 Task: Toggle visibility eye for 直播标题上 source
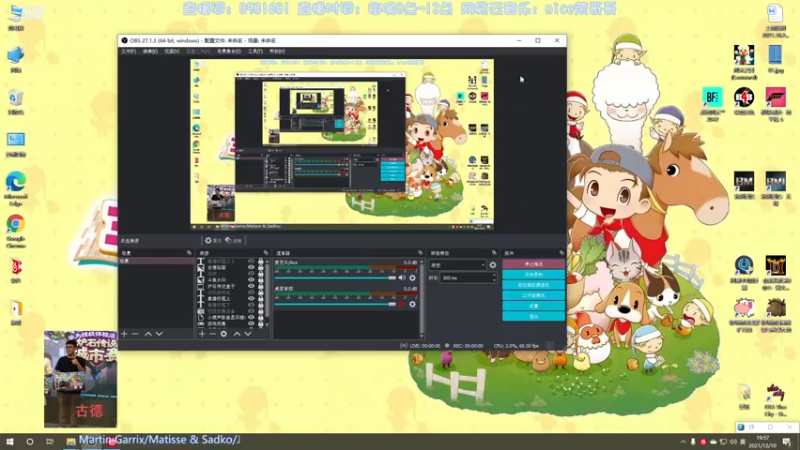click(251, 298)
